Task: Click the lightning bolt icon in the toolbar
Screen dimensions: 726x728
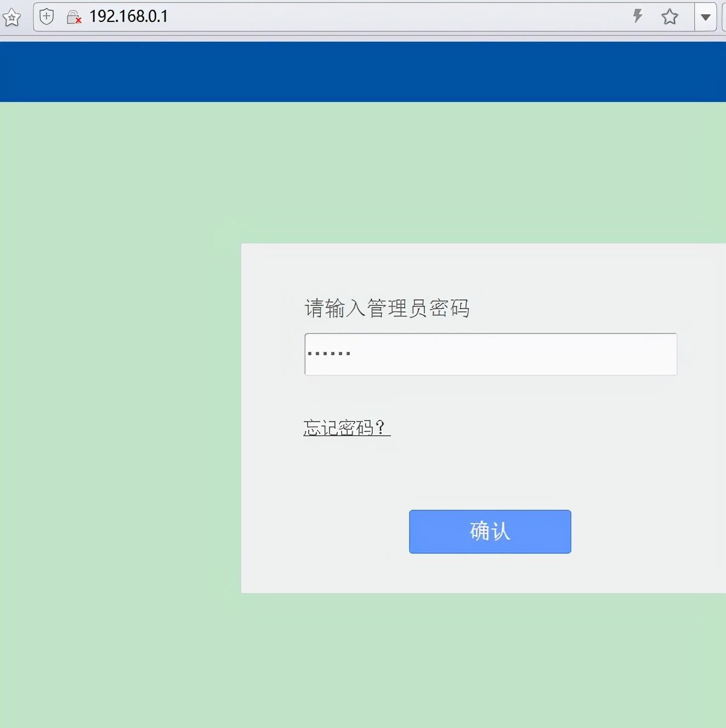Action: (x=637, y=16)
